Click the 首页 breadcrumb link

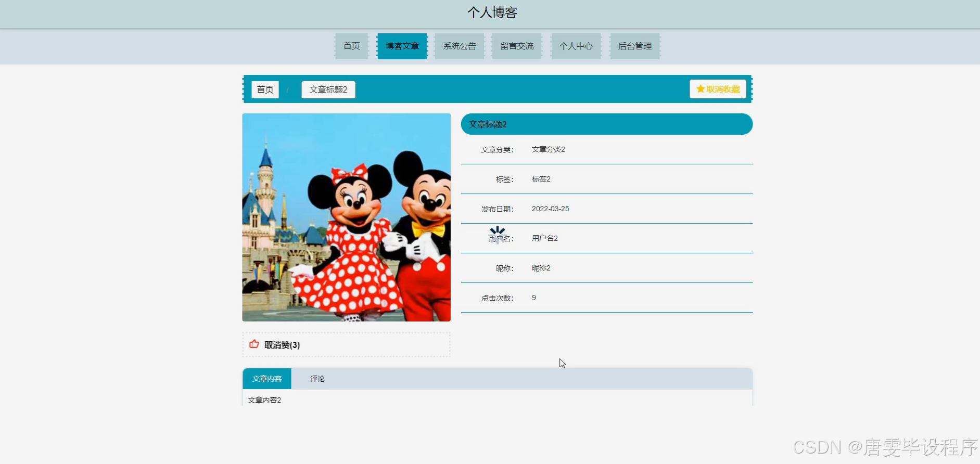[x=265, y=89]
